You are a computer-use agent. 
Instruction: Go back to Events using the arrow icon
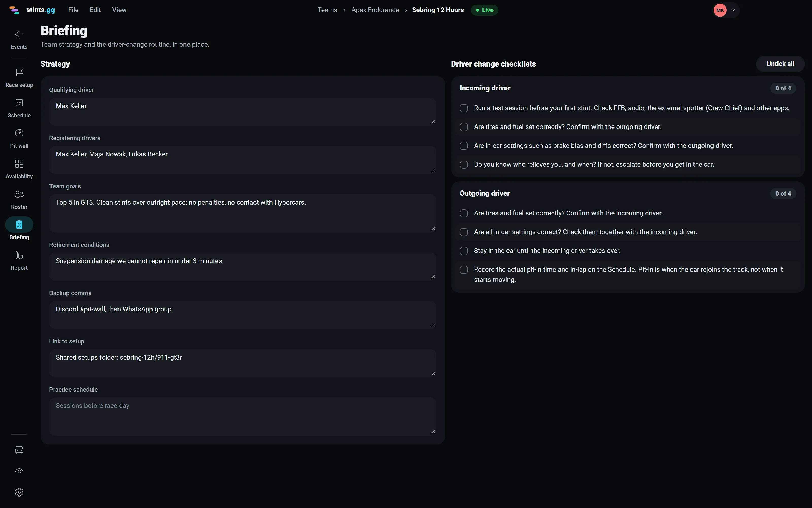pos(19,34)
